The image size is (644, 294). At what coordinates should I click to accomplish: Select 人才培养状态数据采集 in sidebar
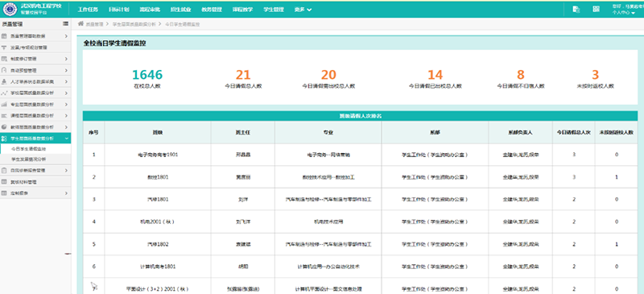pyautogui.click(x=35, y=82)
